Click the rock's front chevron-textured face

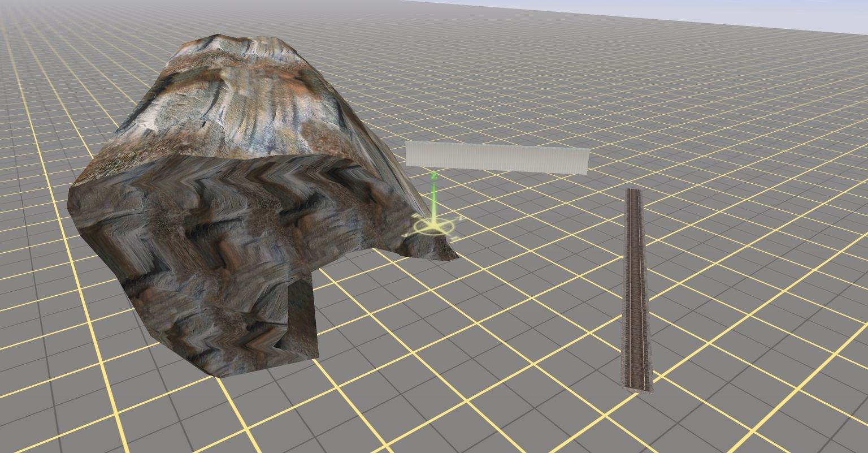pyautogui.click(x=226, y=226)
